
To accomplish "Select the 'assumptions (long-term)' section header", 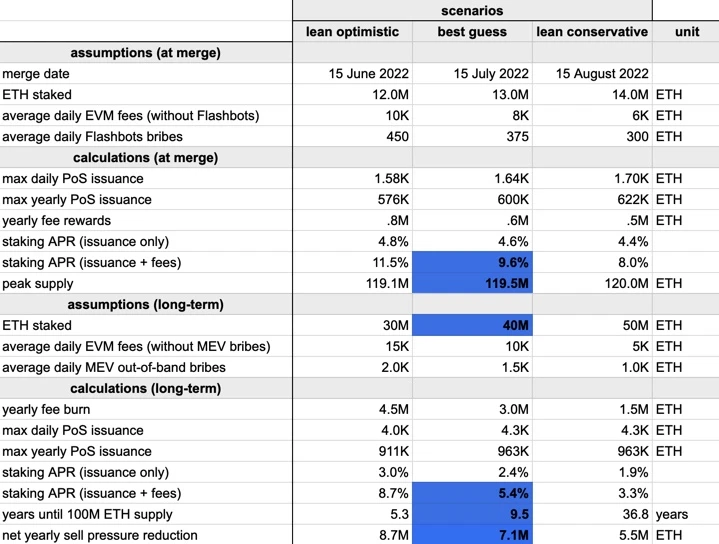I will [146, 305].
